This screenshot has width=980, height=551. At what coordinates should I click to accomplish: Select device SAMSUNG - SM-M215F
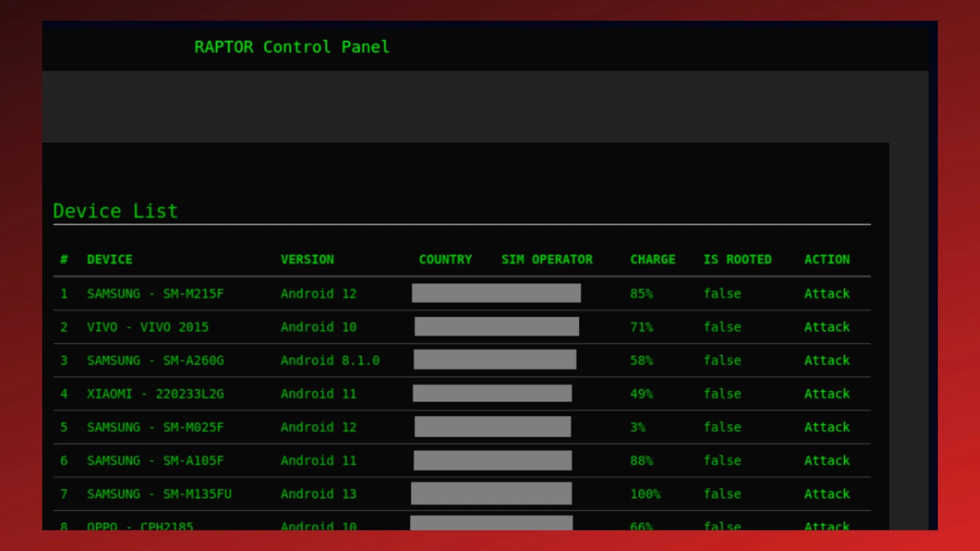click(x=155, y=293)
